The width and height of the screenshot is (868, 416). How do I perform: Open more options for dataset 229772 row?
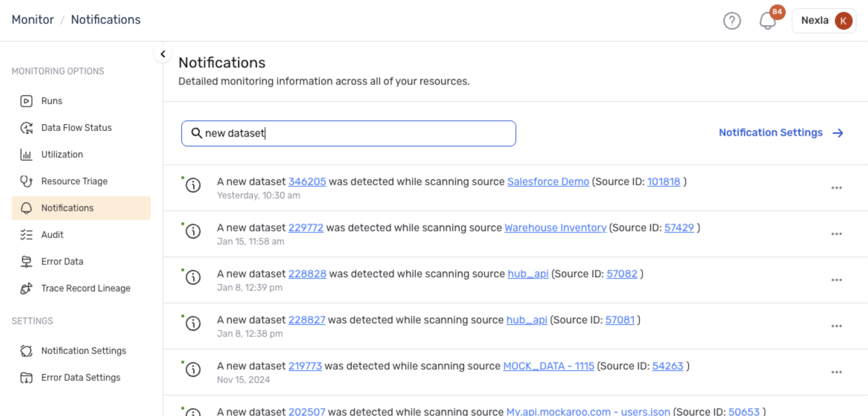pos(836,234)
